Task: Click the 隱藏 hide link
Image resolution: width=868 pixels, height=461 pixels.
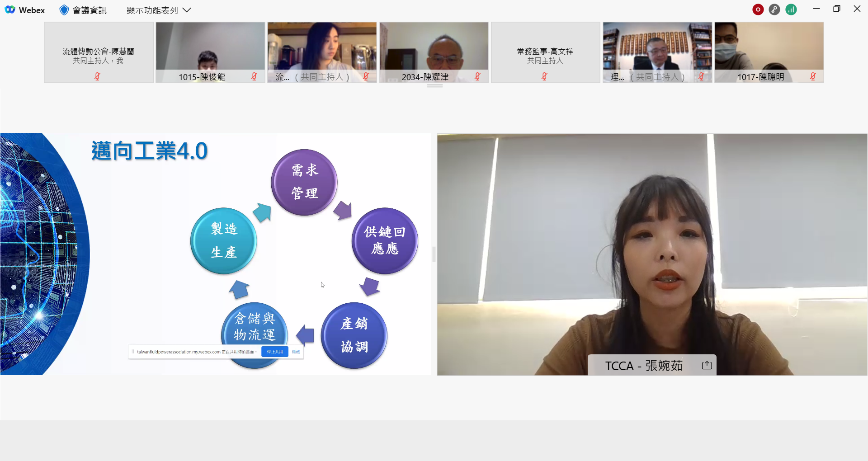Action: point(296,352)
